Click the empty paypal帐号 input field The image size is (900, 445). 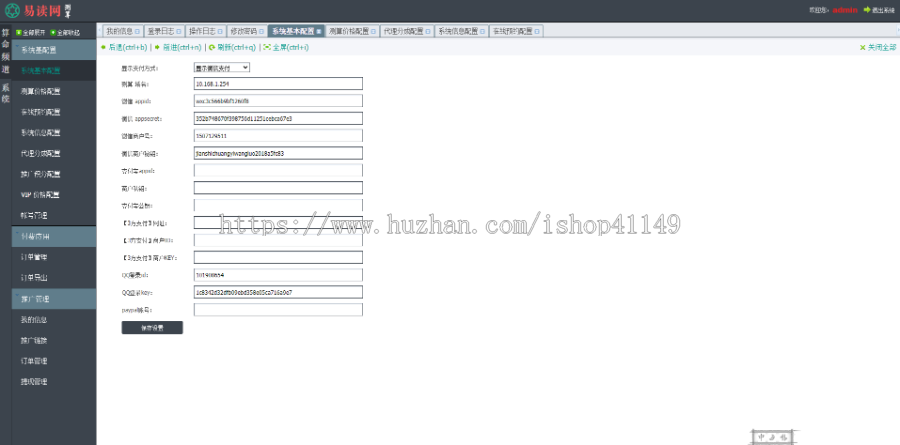tap(278, 310)
